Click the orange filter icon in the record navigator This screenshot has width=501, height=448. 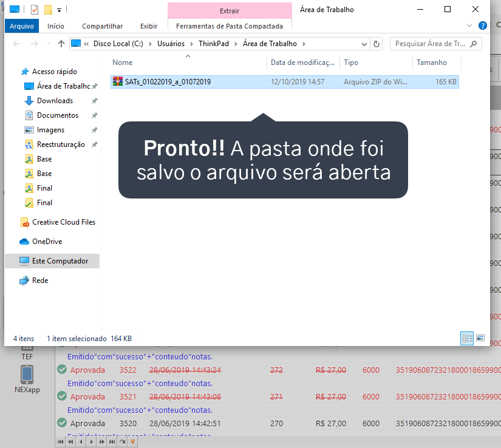(132, 441)
